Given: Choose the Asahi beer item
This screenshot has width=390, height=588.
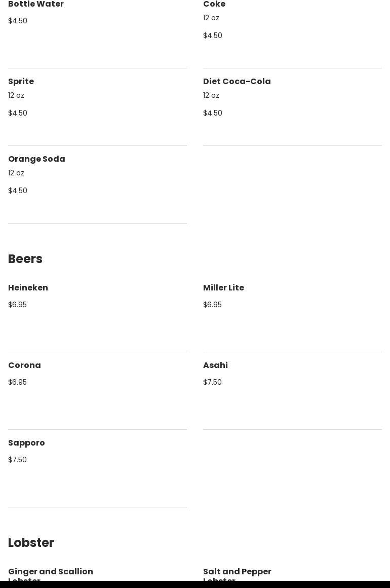Looking at the screenshot, I should [215, 365].
